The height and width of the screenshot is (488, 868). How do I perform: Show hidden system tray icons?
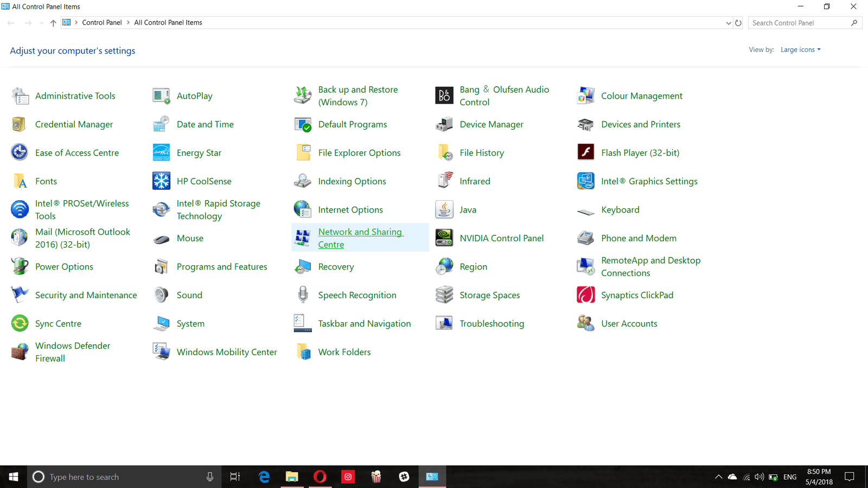point(718,477)
